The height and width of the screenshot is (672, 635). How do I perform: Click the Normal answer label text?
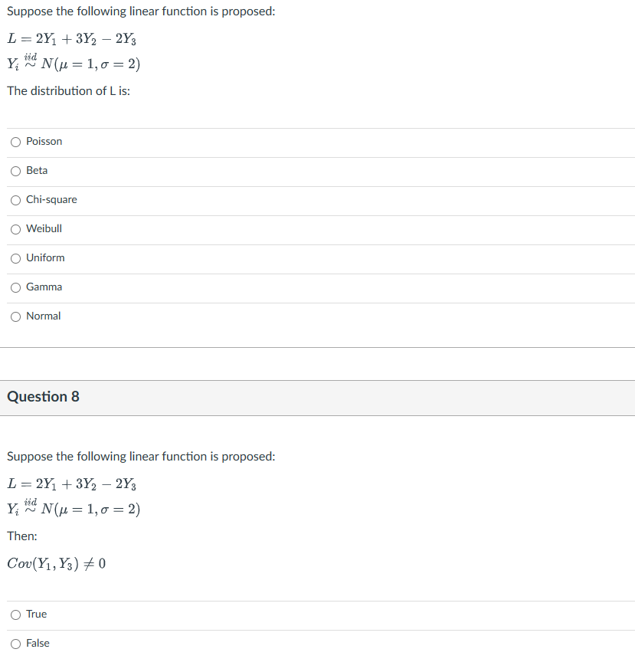[44, 316]
